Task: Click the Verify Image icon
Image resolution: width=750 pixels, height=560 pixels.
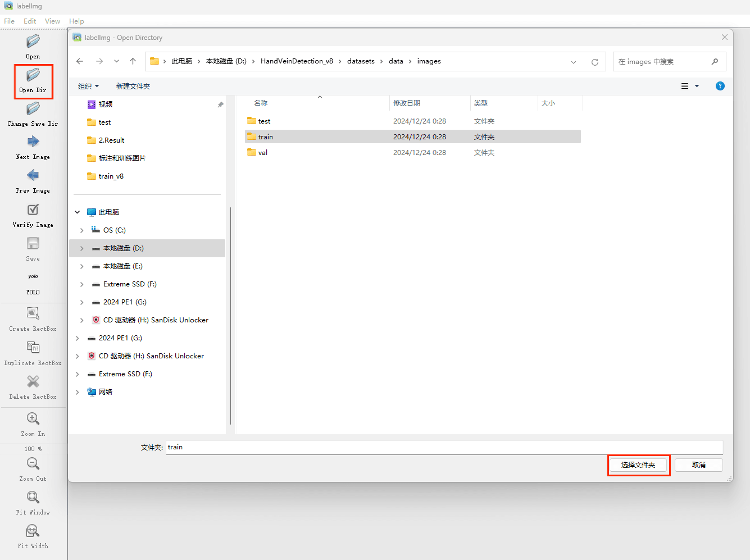Action: click(x=33, y=210)
